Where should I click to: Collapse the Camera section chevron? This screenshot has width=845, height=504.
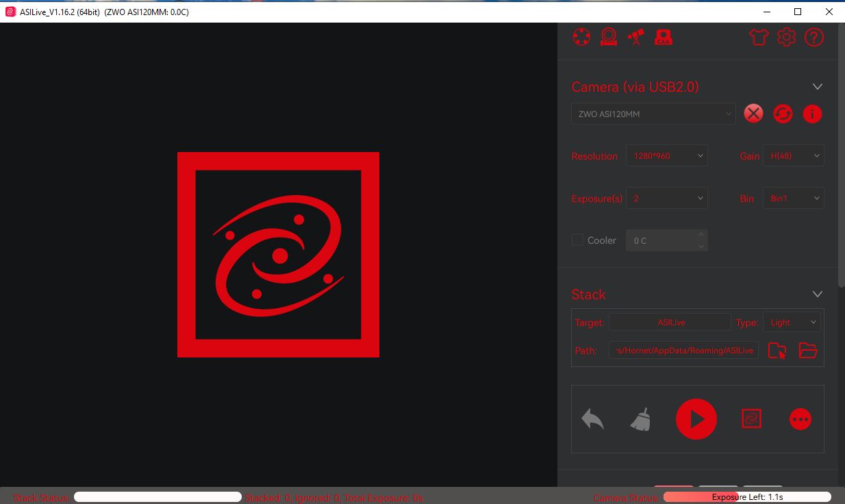point(817,87)
